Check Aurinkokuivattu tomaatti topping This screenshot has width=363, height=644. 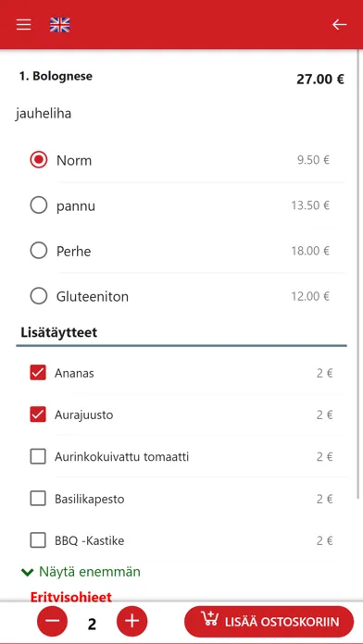coord(38,457)
